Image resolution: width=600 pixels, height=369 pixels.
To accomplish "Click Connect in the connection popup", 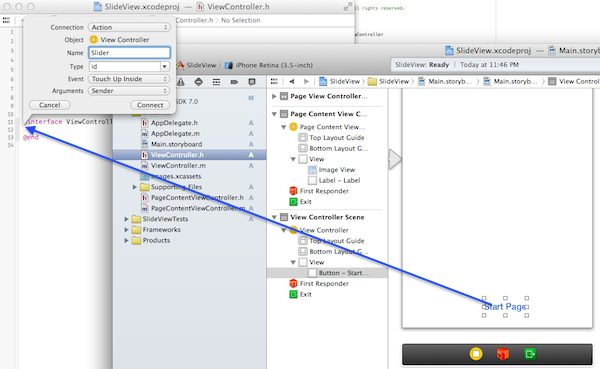I will coord(150,105).
